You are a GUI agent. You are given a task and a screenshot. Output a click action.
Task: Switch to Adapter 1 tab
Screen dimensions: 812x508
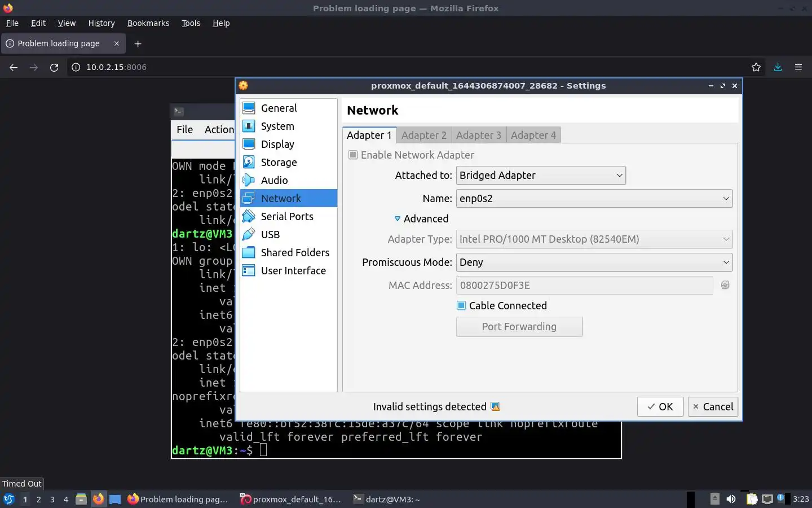coord(369,135)
